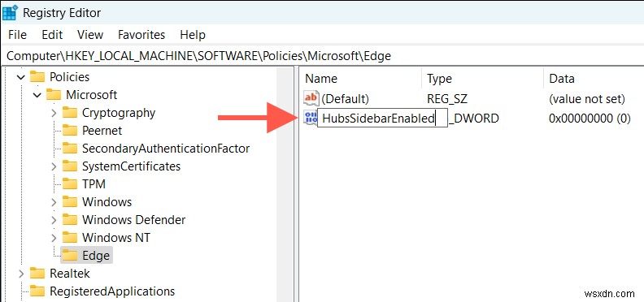Open the Help menu
Viewport: 644px width, 302px height.
pyautogui.click(x=193, y=35)
